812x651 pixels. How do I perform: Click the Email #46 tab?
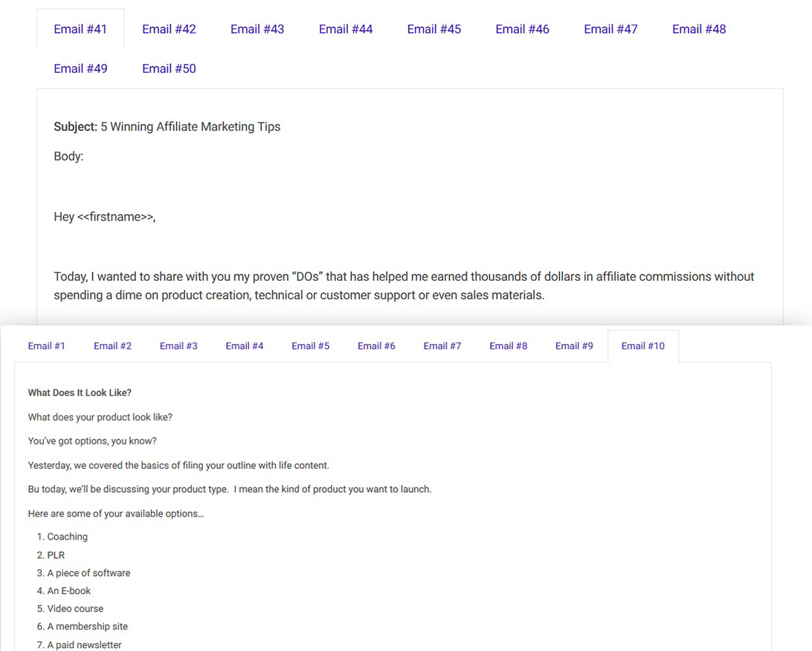click(522, 30)
